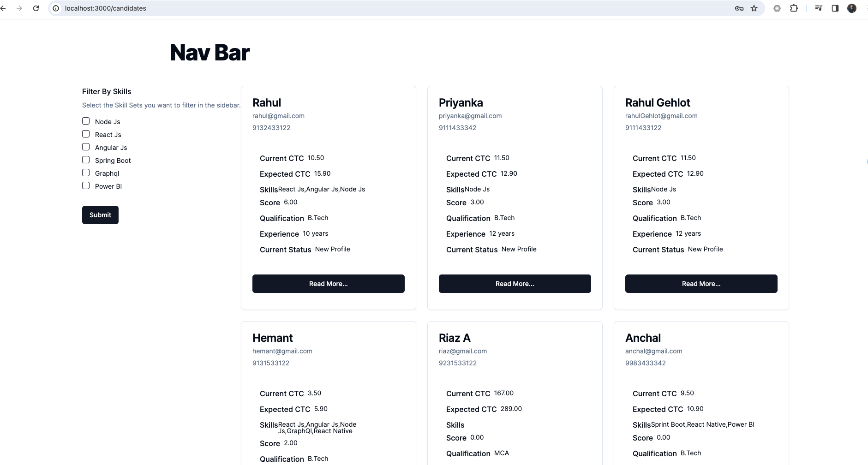Click Riaz A's Expected CTC value 289.00
868x465 pixels.
(x=511, y=409)
